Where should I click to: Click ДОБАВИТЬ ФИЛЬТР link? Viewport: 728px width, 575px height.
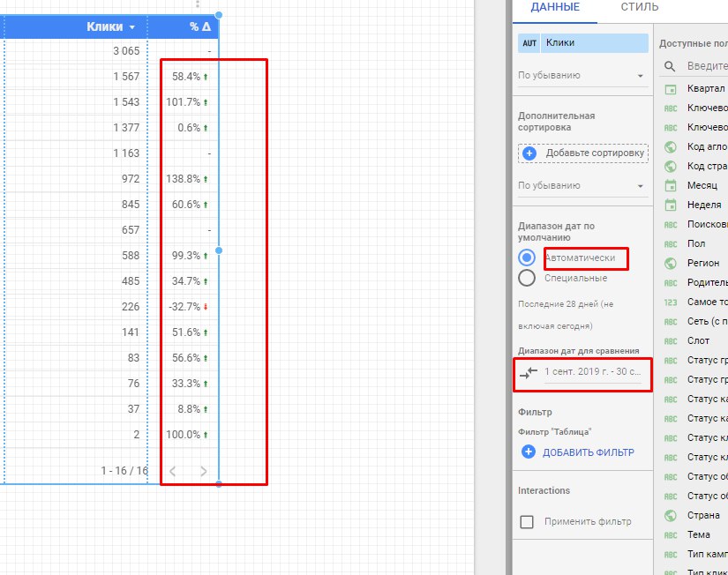tap(589, 452)
